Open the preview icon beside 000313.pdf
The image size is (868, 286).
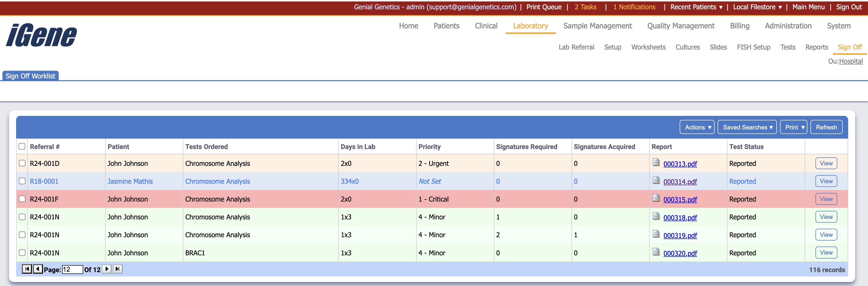tap(656, 163)
